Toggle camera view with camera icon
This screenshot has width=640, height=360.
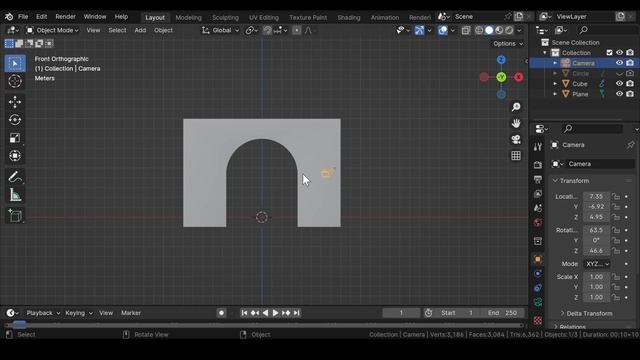tap(516, 140)
